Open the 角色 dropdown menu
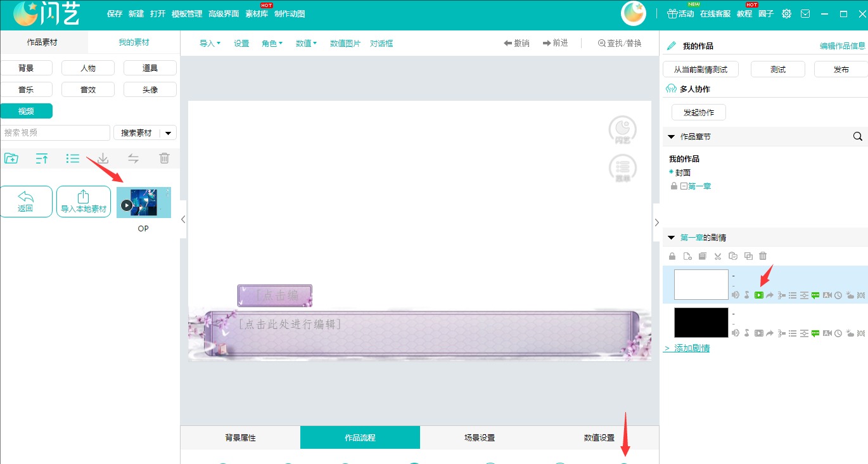 click(272, 43)
